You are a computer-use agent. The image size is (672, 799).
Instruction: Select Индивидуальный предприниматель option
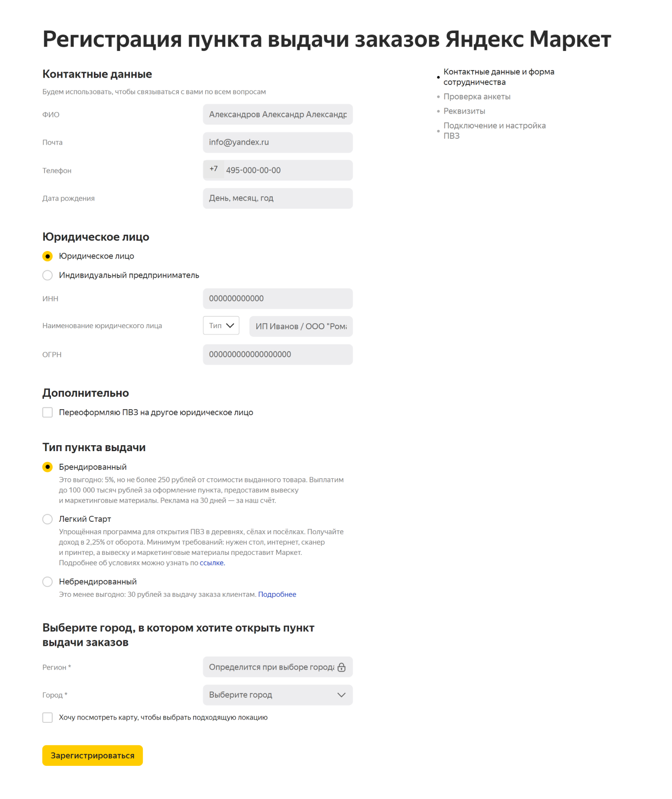click(47, 275)
